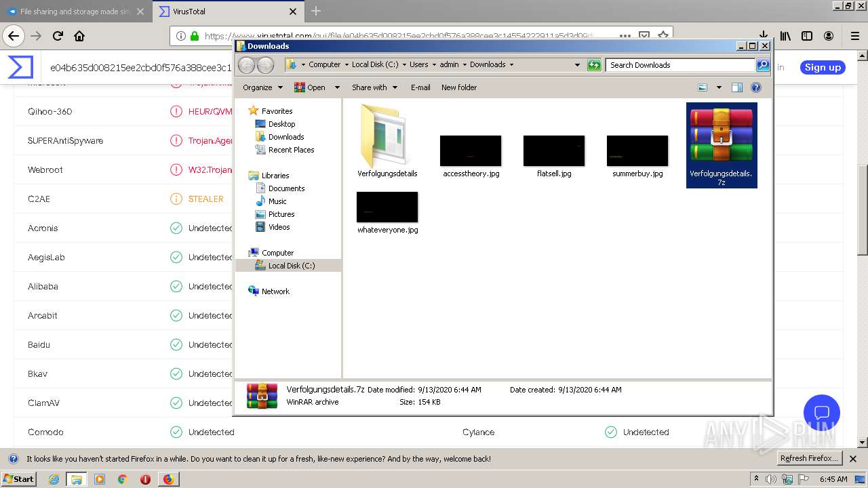Expand the Downloads breadcrumb arrow
This screenshot has width=868, height=488.
pyautogui.click(x=511, y=65)
